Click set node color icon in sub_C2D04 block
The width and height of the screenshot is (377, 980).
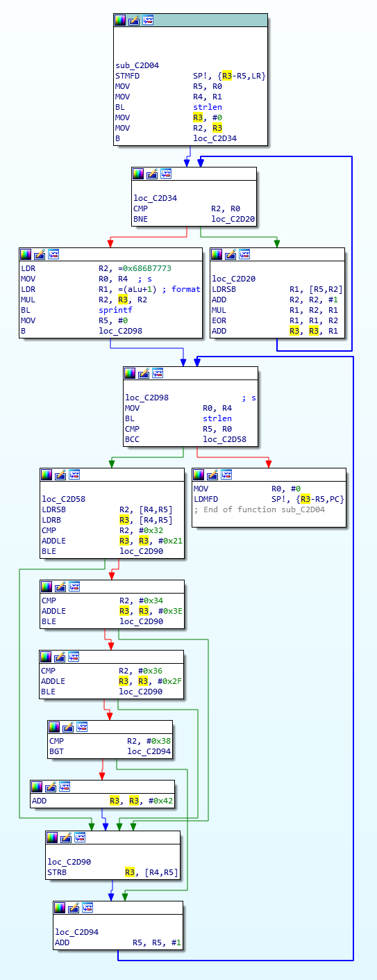tap(121, 20)
